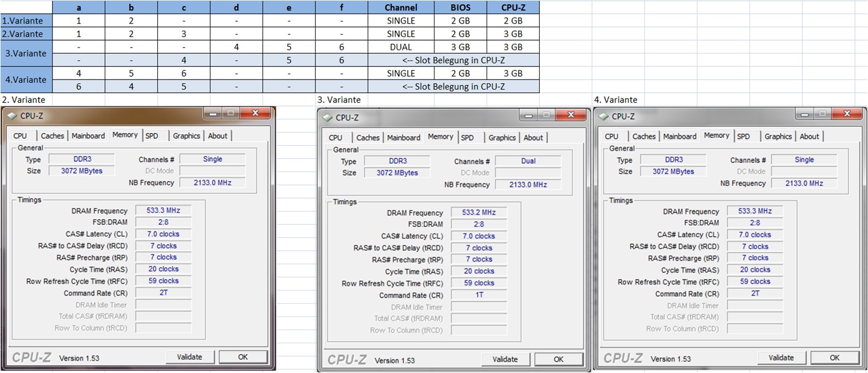Select the '2. Variante' label above left window

click(23, 100)
